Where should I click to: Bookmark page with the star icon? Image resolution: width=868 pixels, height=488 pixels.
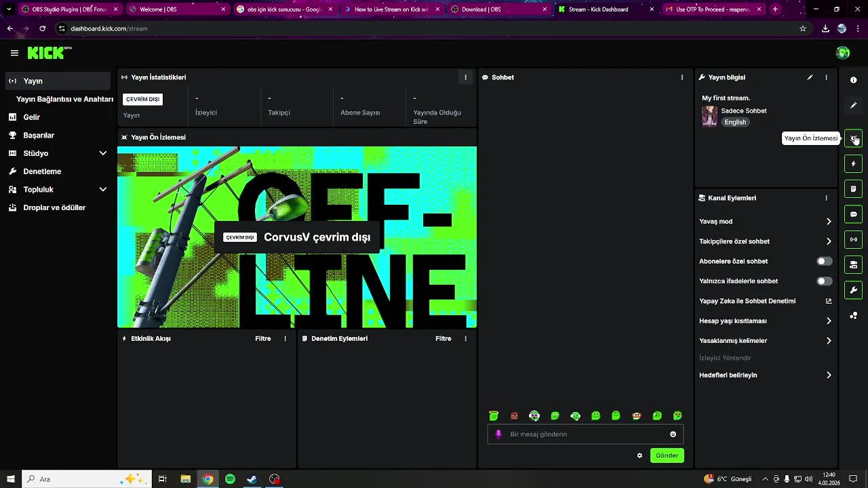click(803, 28)
